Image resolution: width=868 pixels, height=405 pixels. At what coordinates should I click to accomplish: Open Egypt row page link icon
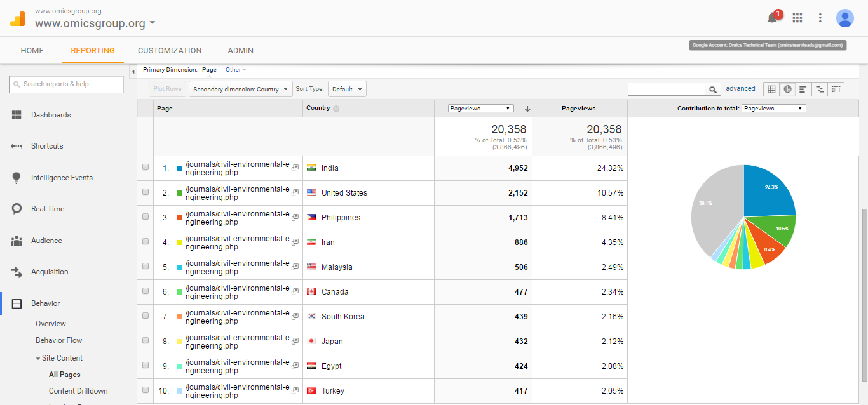point(295,366)
